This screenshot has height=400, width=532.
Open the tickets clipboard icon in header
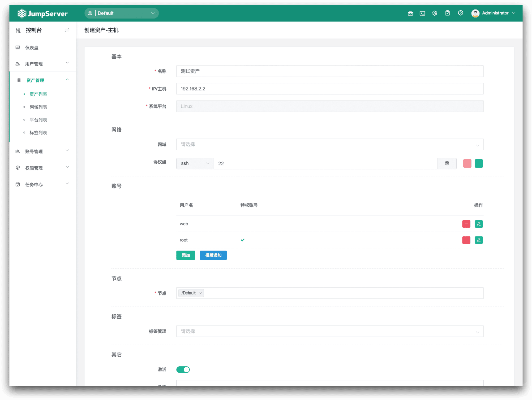(447, 13)
